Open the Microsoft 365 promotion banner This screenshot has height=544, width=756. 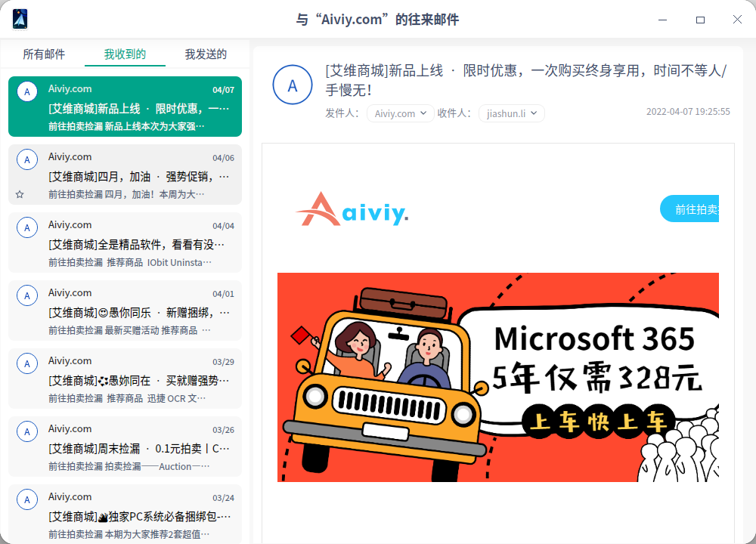(498, 377)
